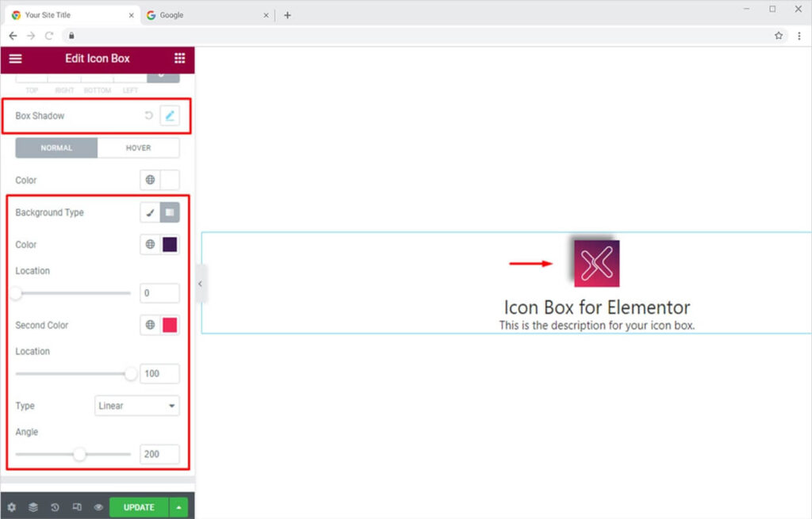Open the pink Second Color swatch
The width and height of the screenshot is (812, 519).
click(x=170, y=325)
